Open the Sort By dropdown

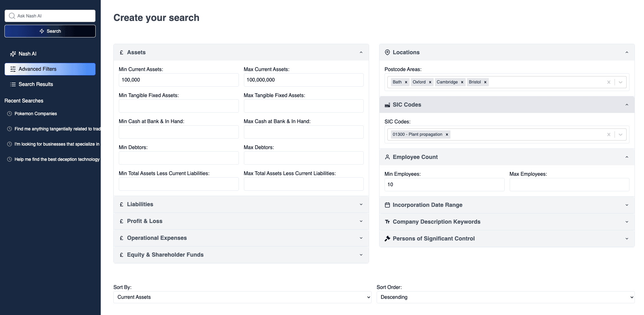242,297
